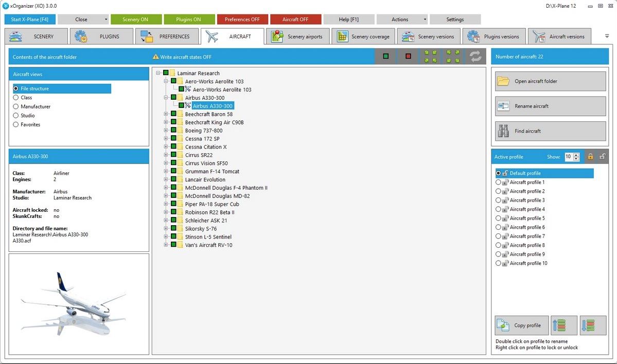Click yellow folder icon of Laminar Research
617x364 pixels.
point(172,72)
